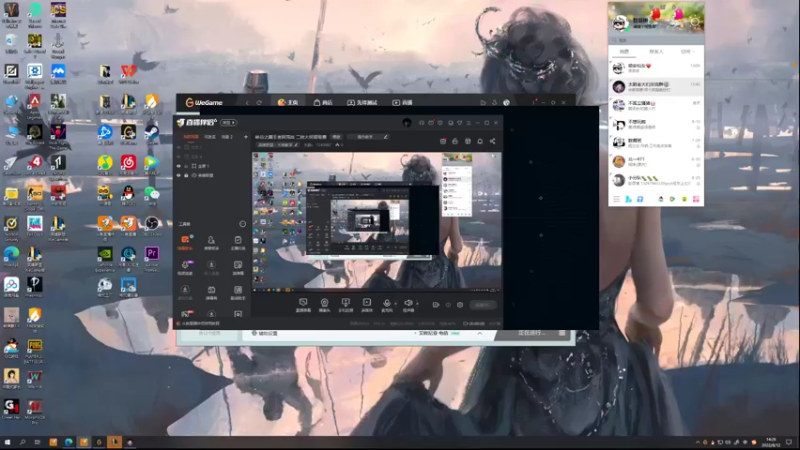The image size is (800, 450).
Task: Open the QQ main menu hamburger
Action: (x=616, y=199)
